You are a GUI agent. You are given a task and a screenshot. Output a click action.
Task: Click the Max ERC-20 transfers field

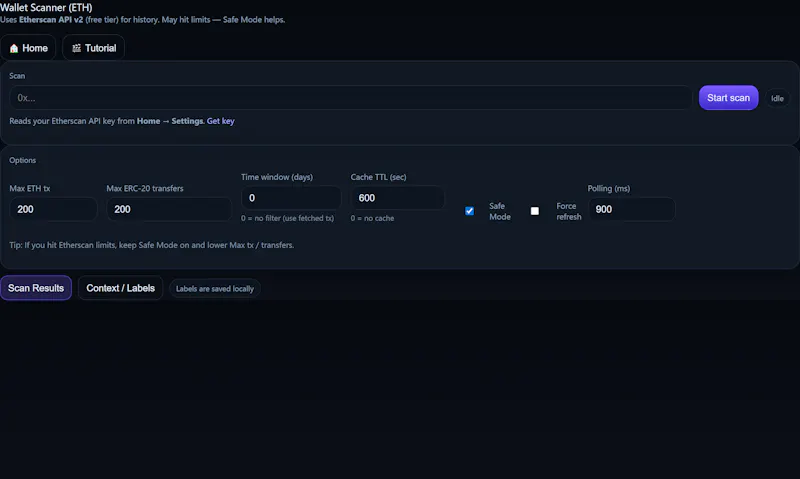pyautogui.click(x=169, y=209)
